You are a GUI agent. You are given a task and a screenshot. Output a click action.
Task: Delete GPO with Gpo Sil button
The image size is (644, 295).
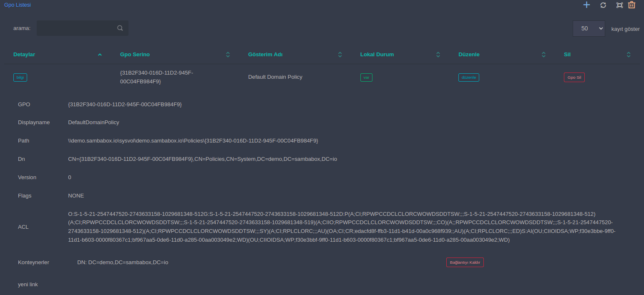coord(574,77)
